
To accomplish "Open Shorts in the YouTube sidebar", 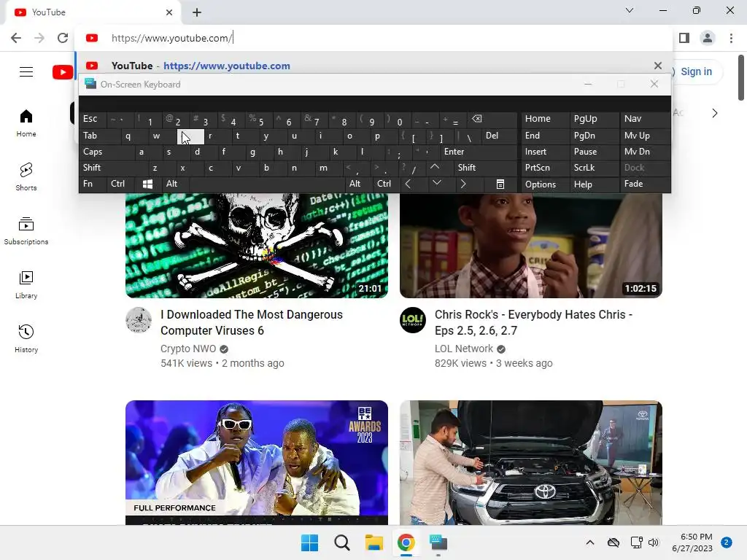I will [26, 176].
